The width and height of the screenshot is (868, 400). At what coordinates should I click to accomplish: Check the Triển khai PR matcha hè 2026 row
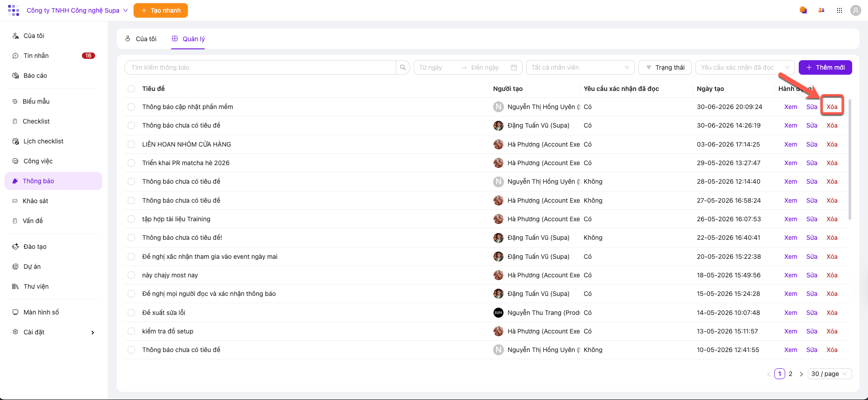(x=131, y=163)
